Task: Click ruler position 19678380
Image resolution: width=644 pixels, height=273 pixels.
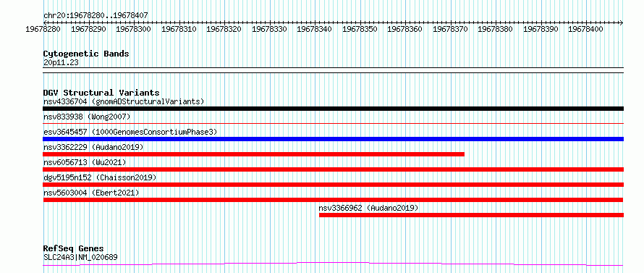Action: point(496,29)
